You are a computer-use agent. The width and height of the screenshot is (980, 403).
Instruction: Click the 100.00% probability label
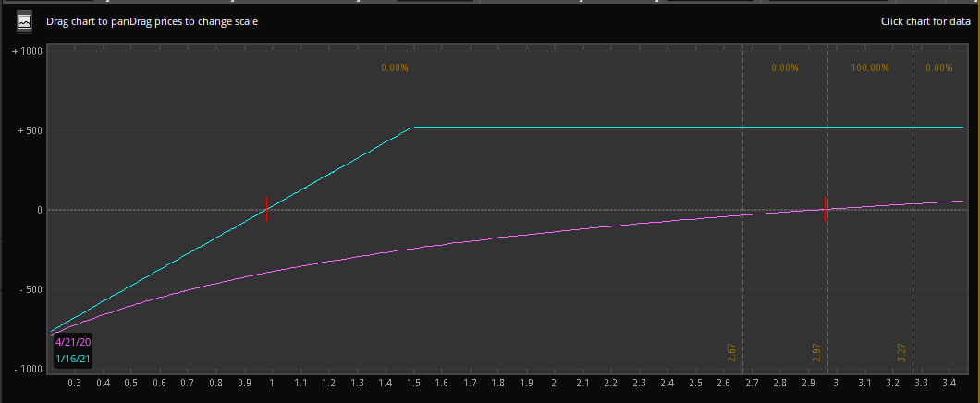[x=870, y=67]
